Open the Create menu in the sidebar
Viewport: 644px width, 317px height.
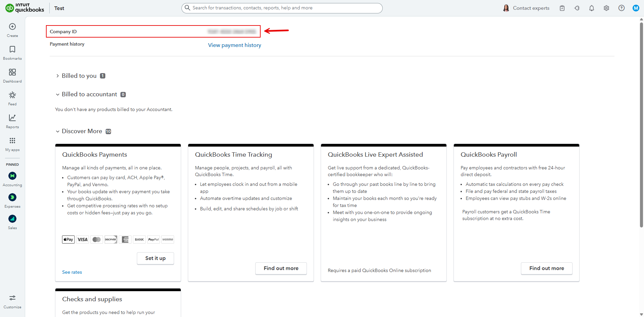[x=12, y=30]
